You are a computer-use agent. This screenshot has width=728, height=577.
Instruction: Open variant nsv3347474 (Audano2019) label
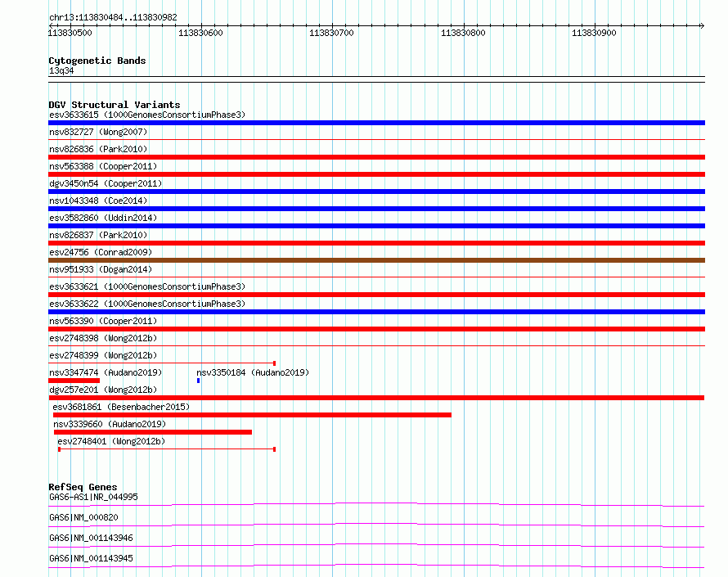[106, 372]
